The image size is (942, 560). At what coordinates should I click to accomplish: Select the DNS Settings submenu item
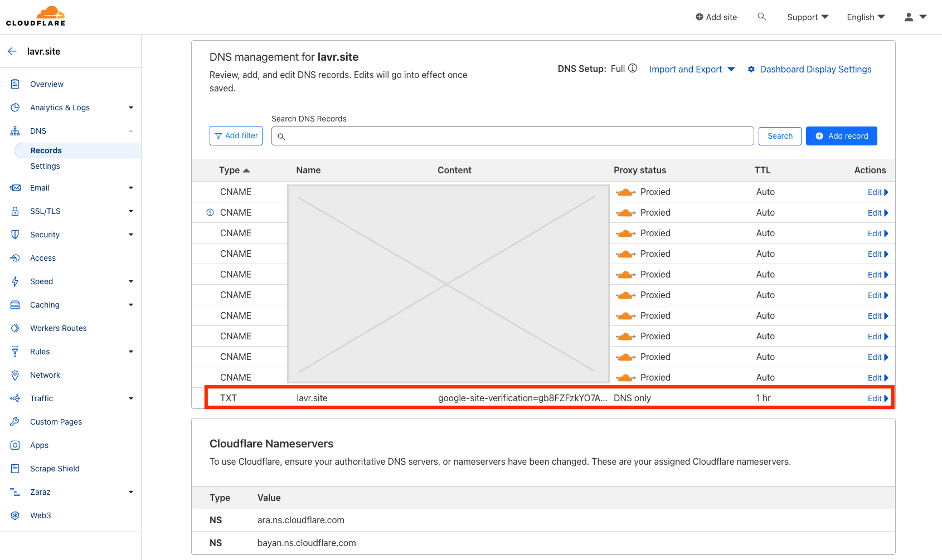point(45,166)
